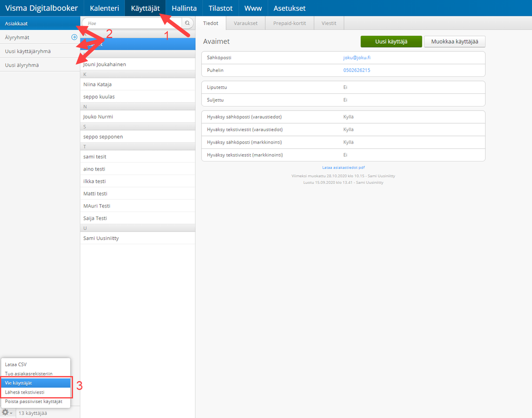Click Hyväksy tekstiviestit (markkinointi) row
Viewport: 532px width, 418px height.
pos(343,155)
